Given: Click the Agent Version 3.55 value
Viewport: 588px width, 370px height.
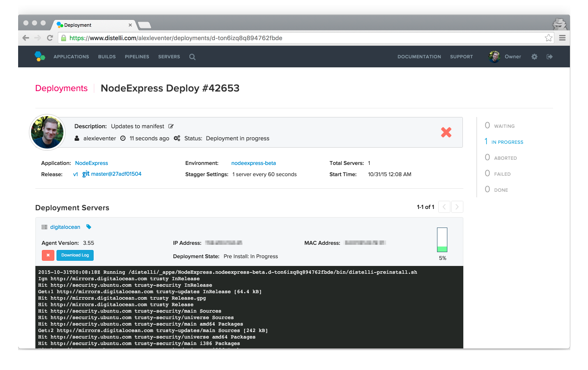Looking at the screenshot, I should click(x=88, y=243).
